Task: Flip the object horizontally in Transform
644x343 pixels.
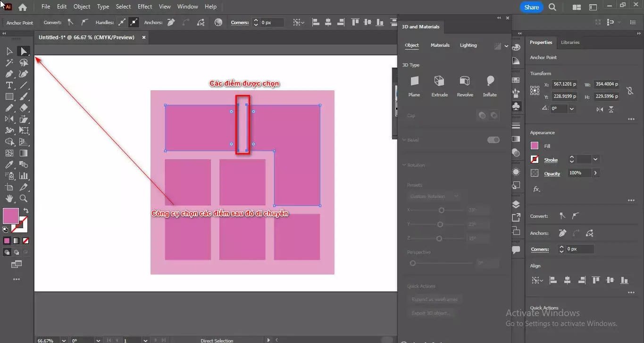Action: [x=600, y=110]
